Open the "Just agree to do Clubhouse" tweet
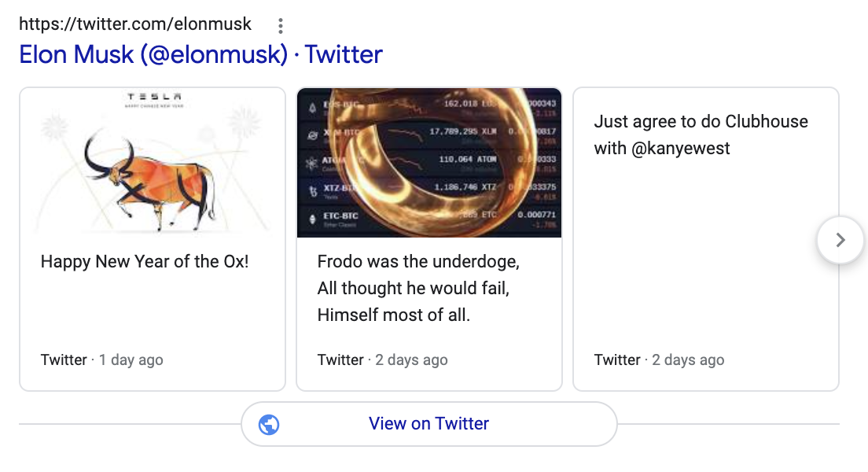Viewport: 868px width, 472px height. pos(701,135)
